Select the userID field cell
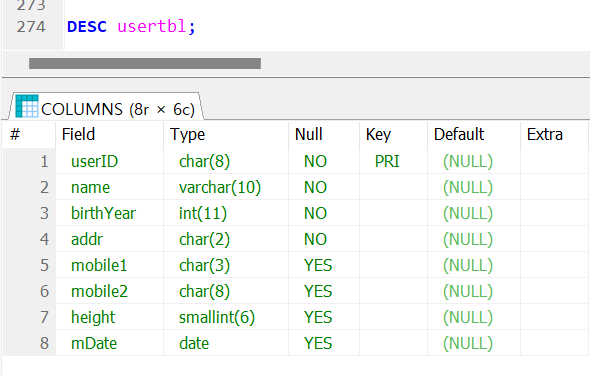The width and height of the screenshot is (590, 375). pos(109,161)
